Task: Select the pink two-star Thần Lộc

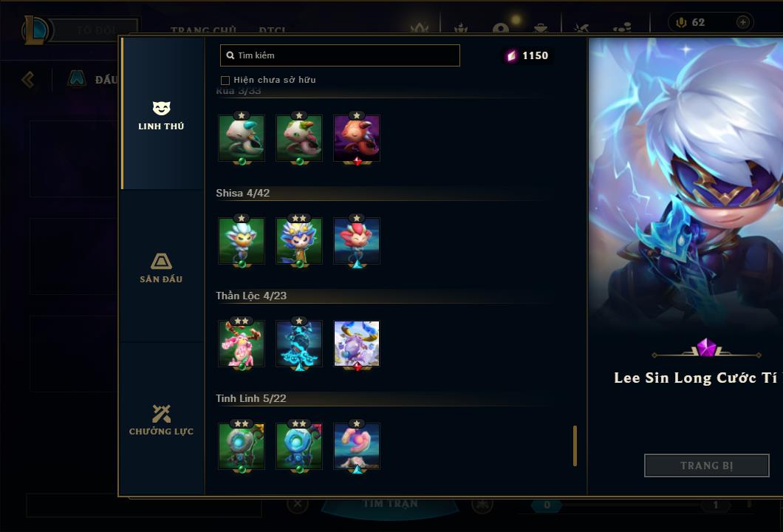Action: pos(242,344)
